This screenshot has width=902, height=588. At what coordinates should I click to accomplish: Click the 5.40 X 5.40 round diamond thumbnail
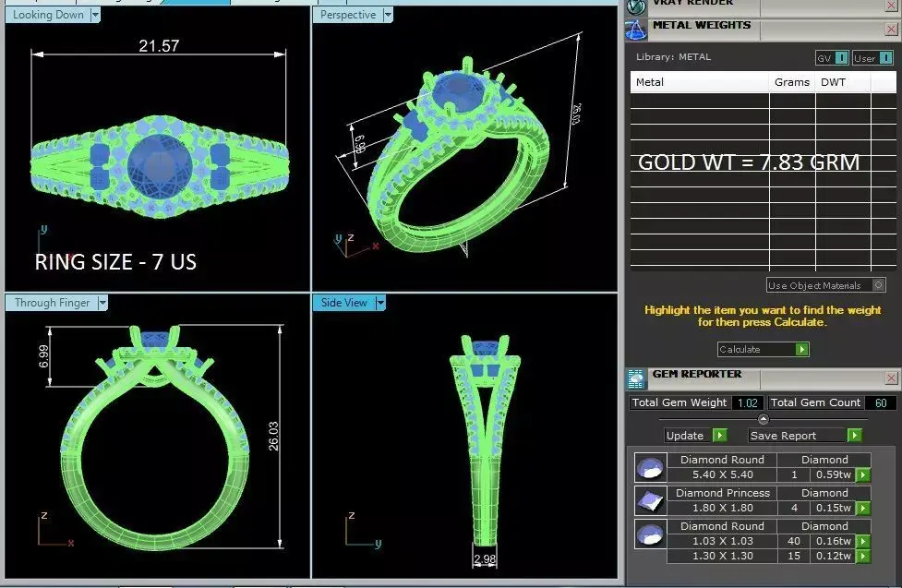(651, 467)
